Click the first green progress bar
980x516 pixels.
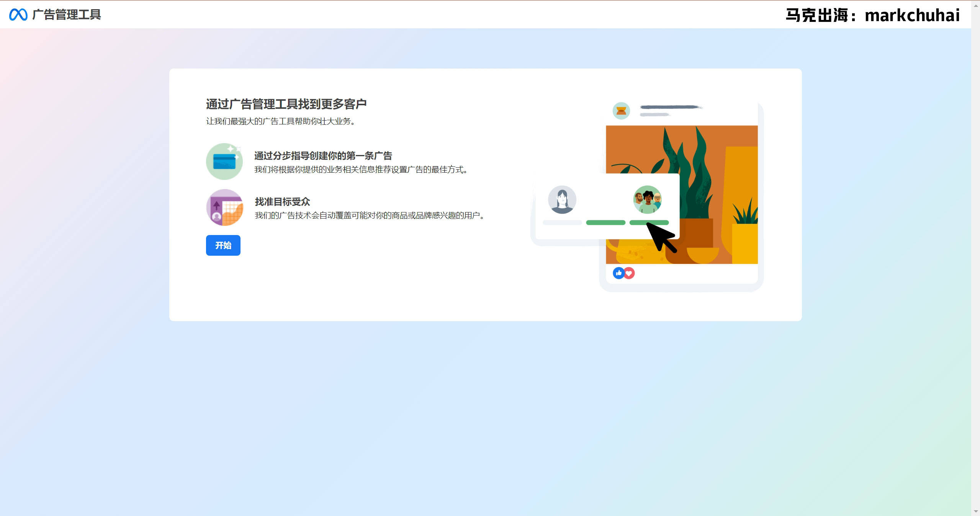[605, 222]
